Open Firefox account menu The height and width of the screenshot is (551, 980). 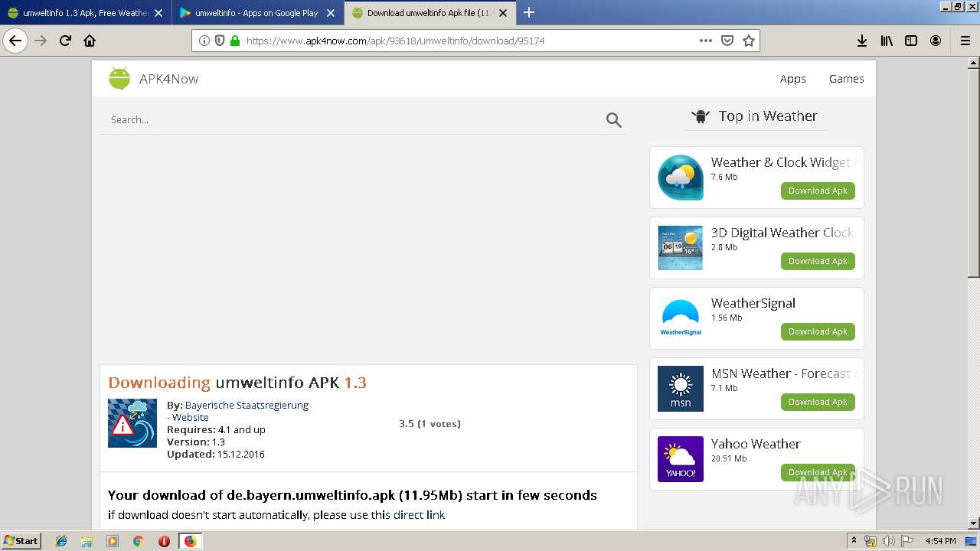coord(936,41)
